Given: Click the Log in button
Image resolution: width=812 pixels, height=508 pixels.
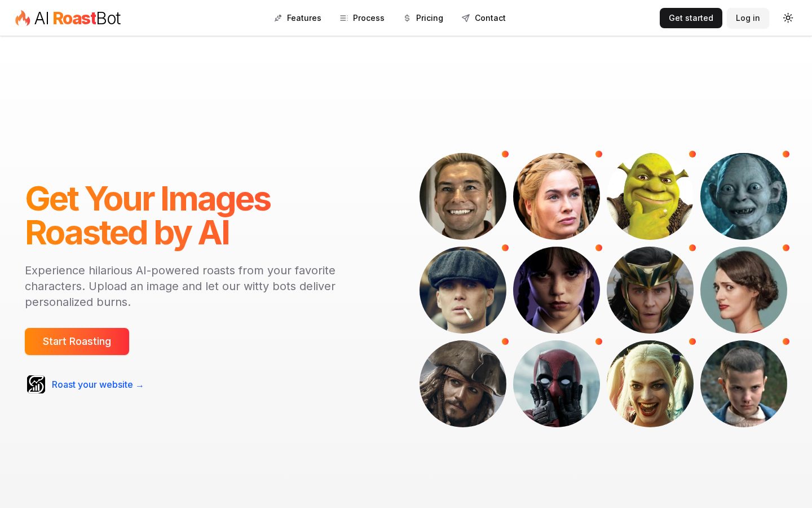Looking at the screenshot, I should click(748, 18).
